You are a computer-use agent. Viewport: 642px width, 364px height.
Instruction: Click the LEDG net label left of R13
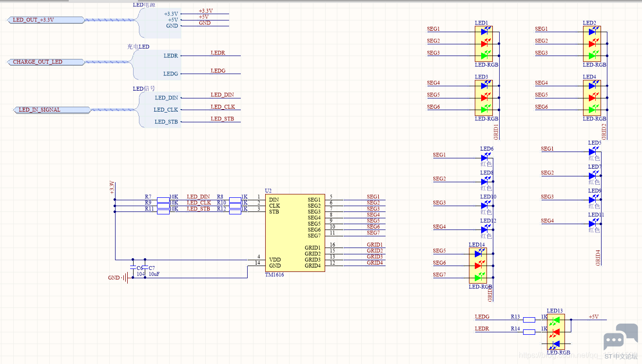point(482,317)
